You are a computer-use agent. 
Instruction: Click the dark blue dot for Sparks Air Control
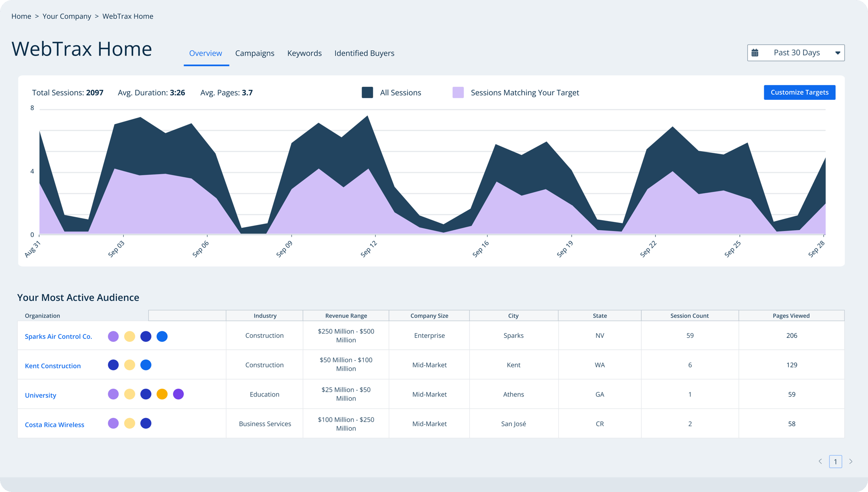point(146,336)
